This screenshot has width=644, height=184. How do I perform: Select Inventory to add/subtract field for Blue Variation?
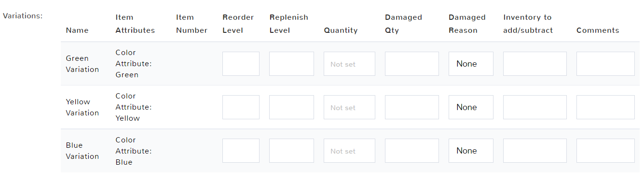tap(535, 151)
